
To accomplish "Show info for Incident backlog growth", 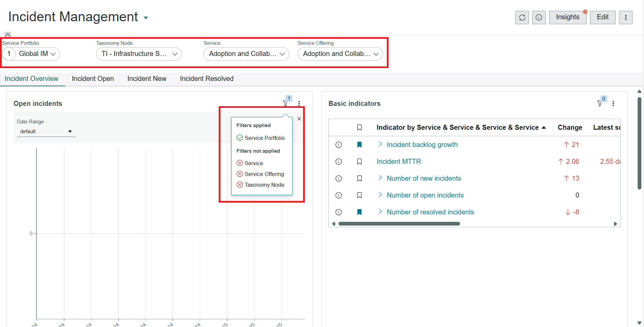I will click(339, 145).
